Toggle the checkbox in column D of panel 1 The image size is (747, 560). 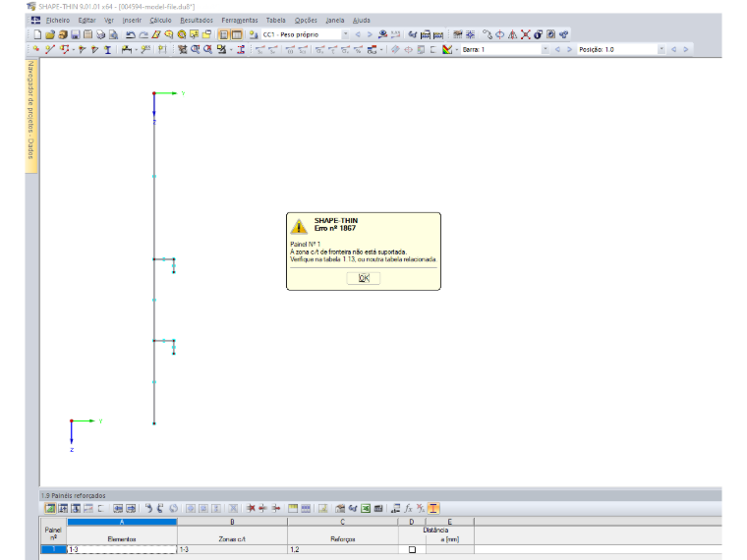[x=412, y=549]
